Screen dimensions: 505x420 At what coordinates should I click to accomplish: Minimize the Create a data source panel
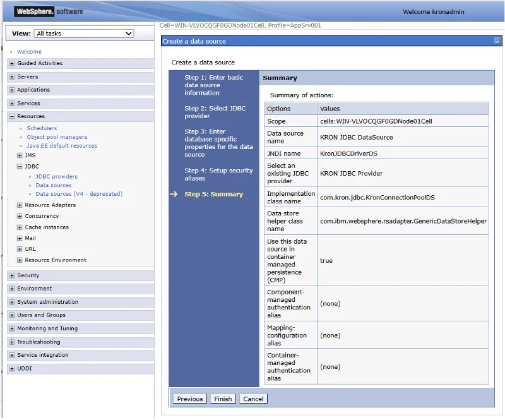pyautogui.click(x=497, y=41)
